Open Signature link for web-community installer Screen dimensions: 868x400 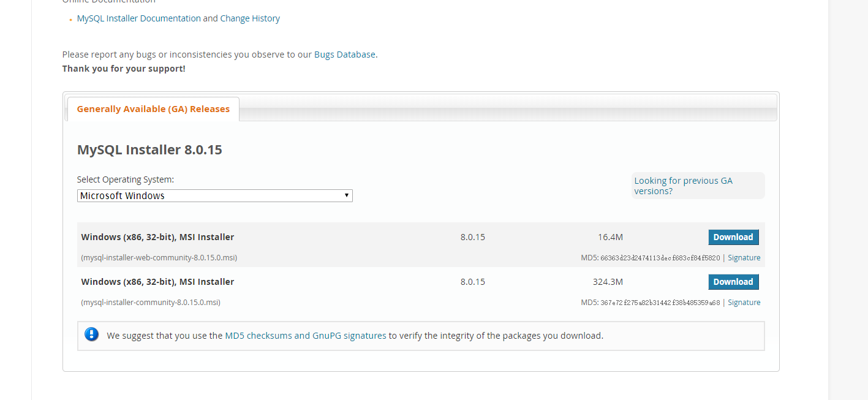pos(744,258)
